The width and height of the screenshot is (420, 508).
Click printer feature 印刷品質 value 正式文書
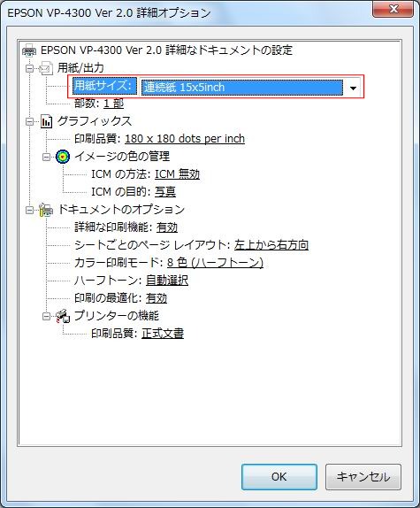(163, 334)
